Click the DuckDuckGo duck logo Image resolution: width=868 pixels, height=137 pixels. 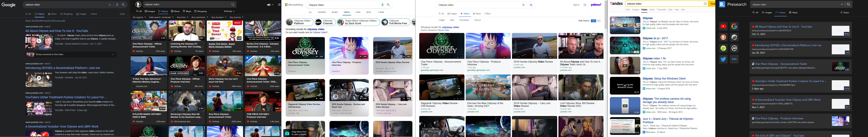(138, 4)
